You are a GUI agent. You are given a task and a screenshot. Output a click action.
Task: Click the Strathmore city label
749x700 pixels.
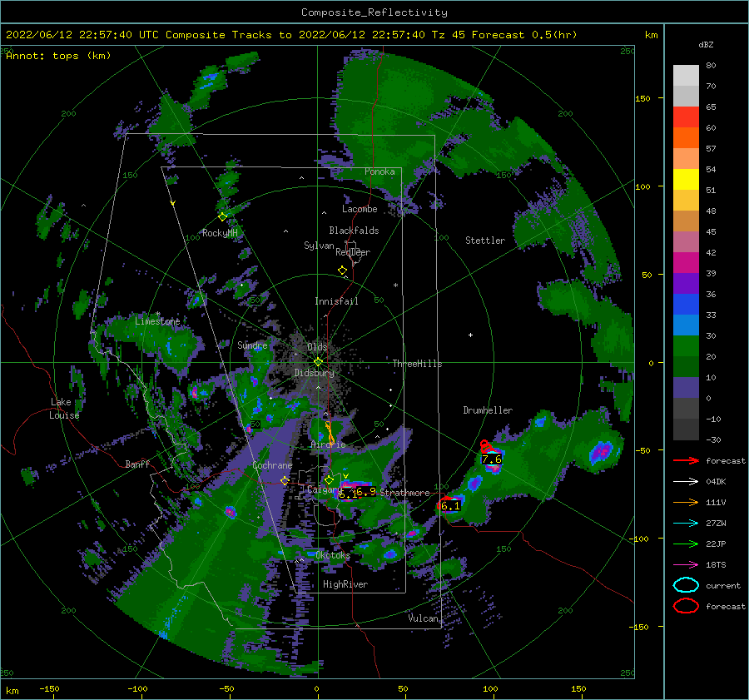tap(404, 493)
